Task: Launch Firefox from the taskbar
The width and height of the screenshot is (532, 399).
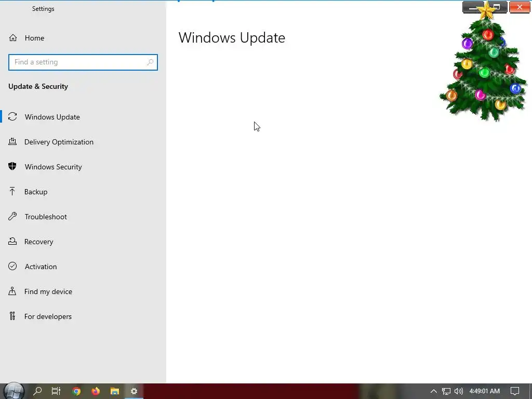Action: pos(96,392)
